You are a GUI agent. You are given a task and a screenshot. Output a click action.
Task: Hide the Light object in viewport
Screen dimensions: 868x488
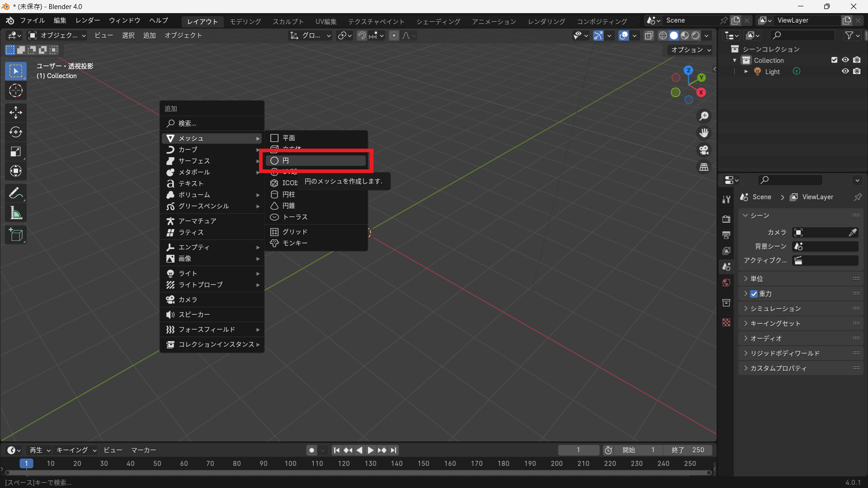(845, 71)
